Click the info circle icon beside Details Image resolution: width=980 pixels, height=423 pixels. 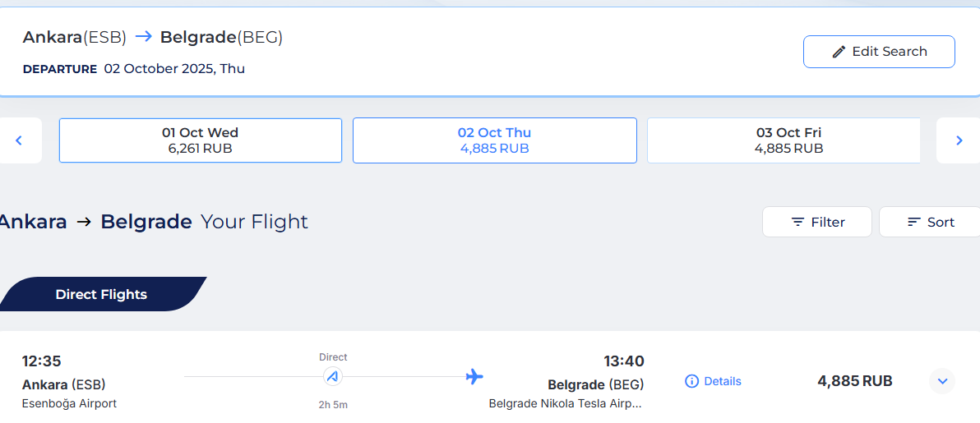tap(692, 381)
